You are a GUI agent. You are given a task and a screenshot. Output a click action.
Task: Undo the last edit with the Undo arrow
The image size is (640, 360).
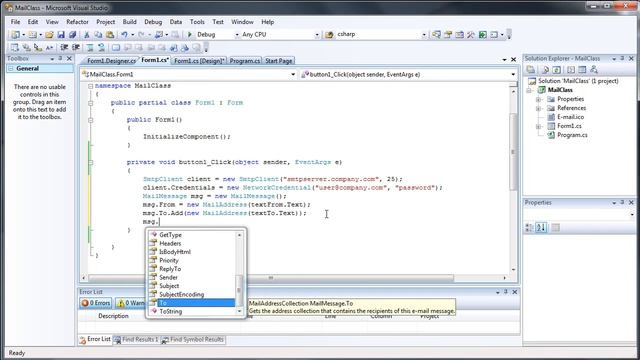click(x=124, y=35)
